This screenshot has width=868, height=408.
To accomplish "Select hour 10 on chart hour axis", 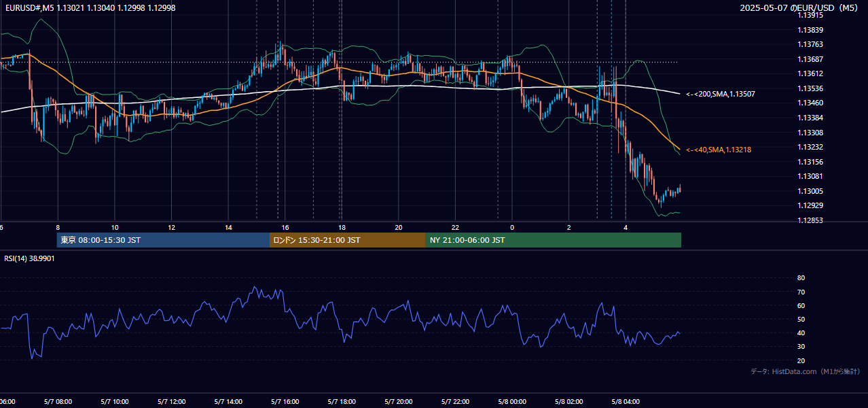I will [x=115, y=227].
